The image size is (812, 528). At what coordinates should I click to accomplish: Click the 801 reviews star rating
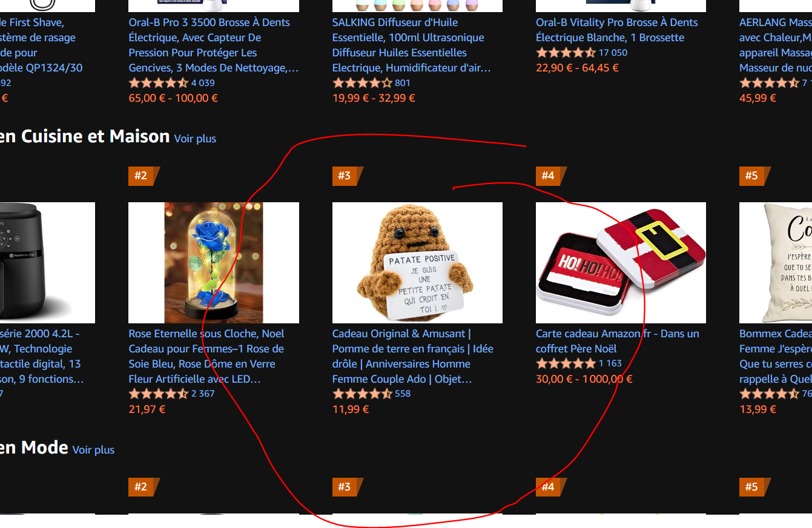(x=362, y=83)
